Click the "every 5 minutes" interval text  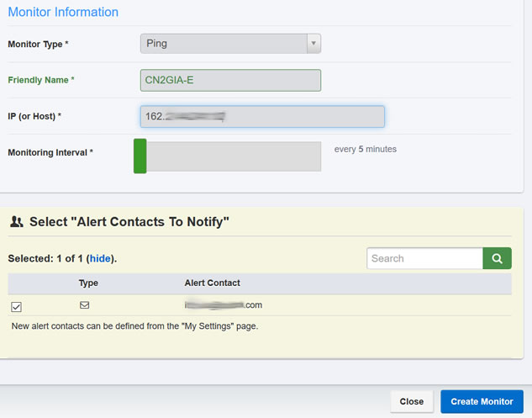(365, 150)
